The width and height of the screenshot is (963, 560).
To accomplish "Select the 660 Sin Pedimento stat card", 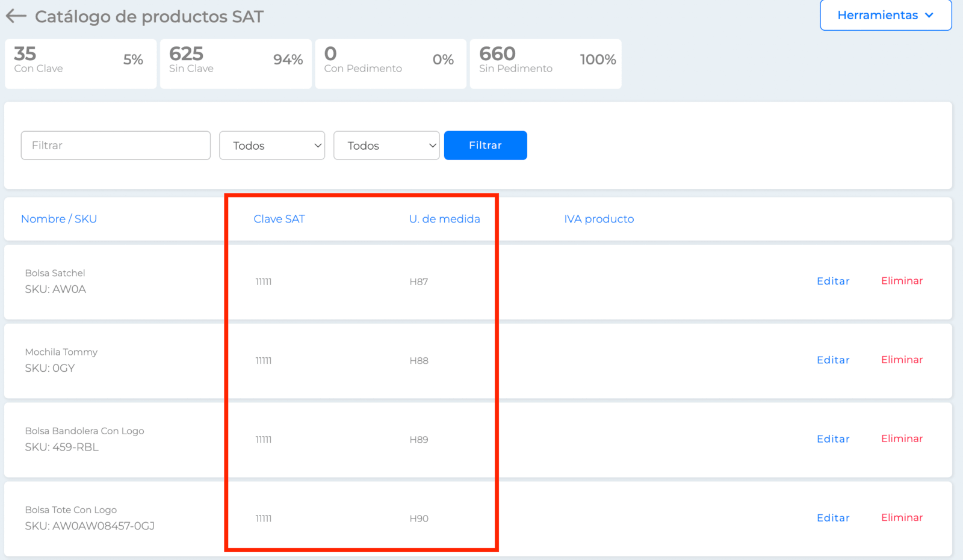I will 546,64.
